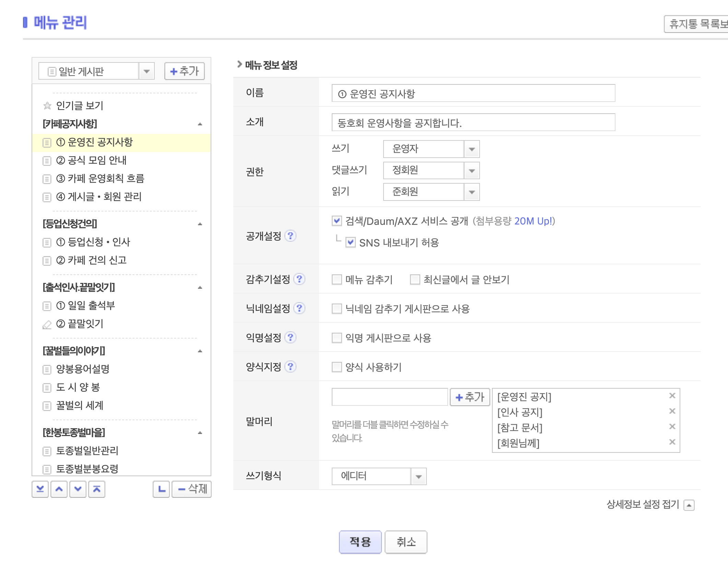Click help icon beside 익명설정
The height and width of the screenshot is (561, 728).
click(x=291, y=337)
